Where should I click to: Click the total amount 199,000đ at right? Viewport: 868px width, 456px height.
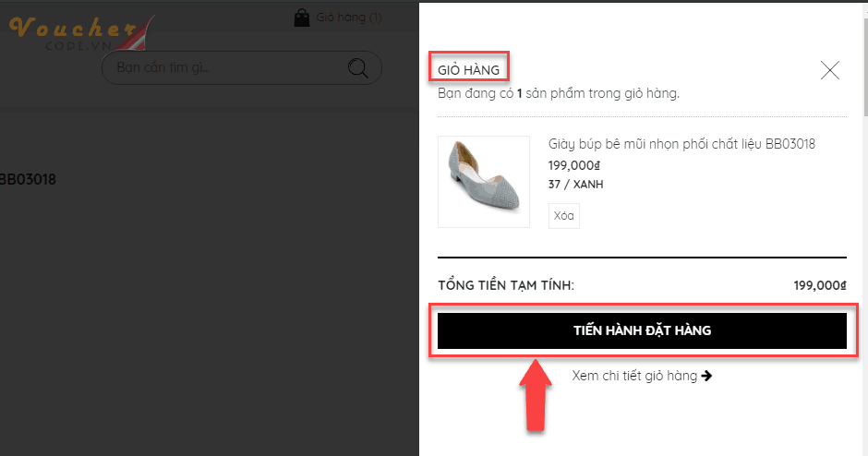point(820,285)
